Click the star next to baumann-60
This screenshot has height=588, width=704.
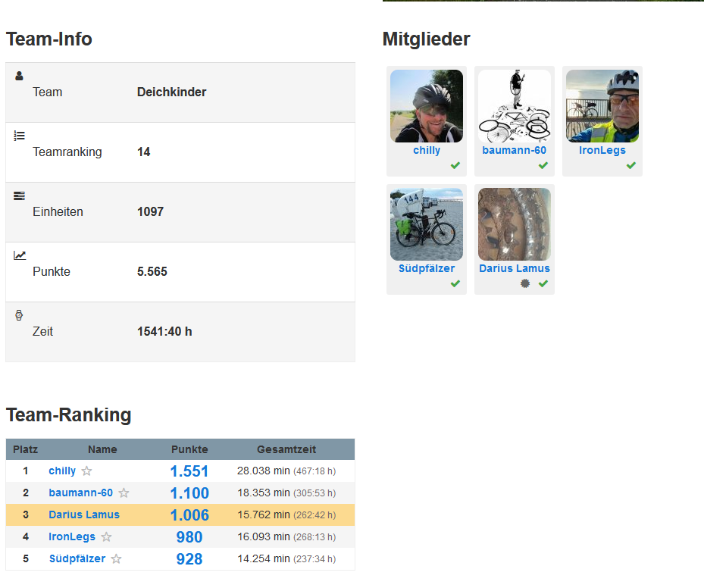pyautogui.click(x=124, y=493)
